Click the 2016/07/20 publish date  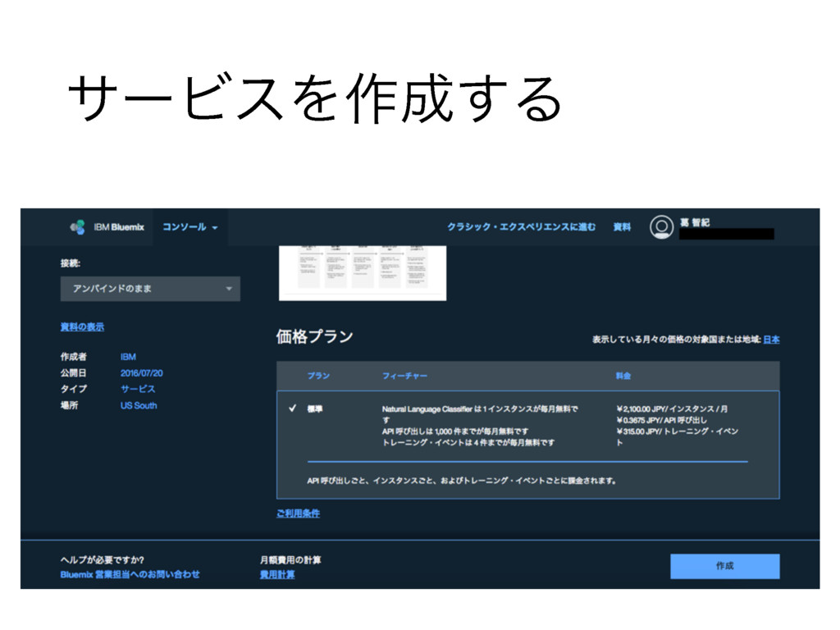(141, 373)
